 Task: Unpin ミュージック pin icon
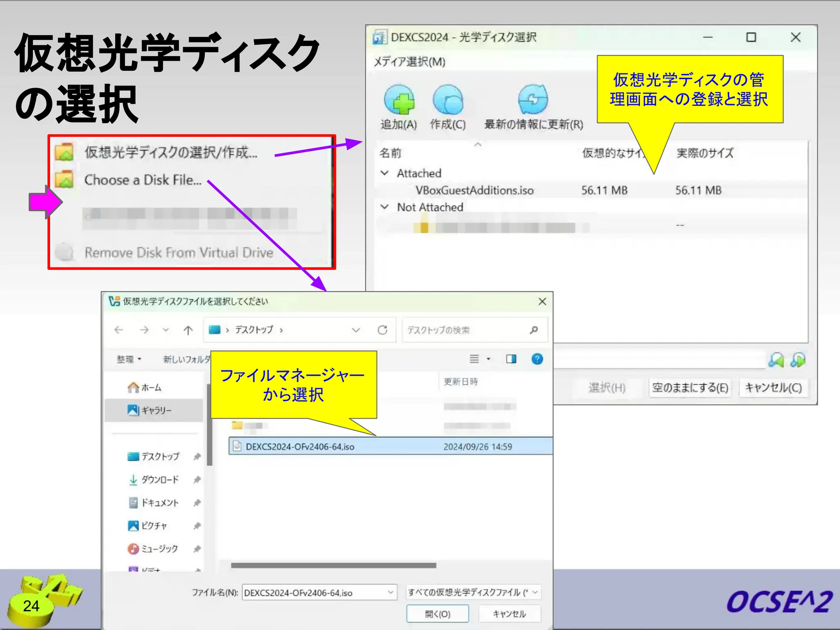(x=197, y=548)
